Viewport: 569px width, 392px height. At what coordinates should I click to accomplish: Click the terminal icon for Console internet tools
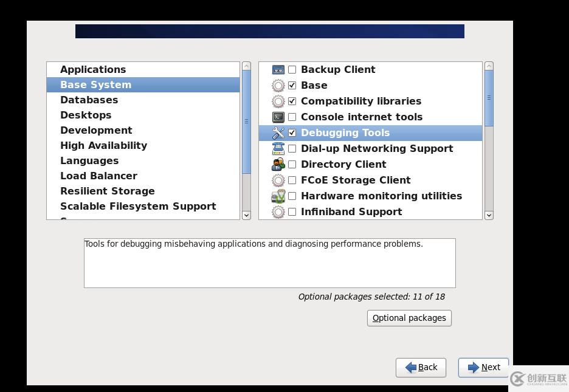pyautogui.click(x=278, y=117)
